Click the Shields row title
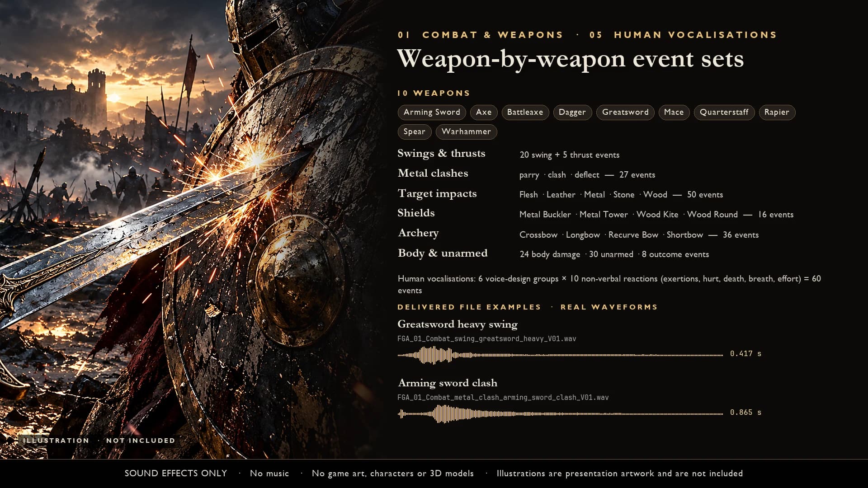Viewport: 868px width, 488px height. 416,213
